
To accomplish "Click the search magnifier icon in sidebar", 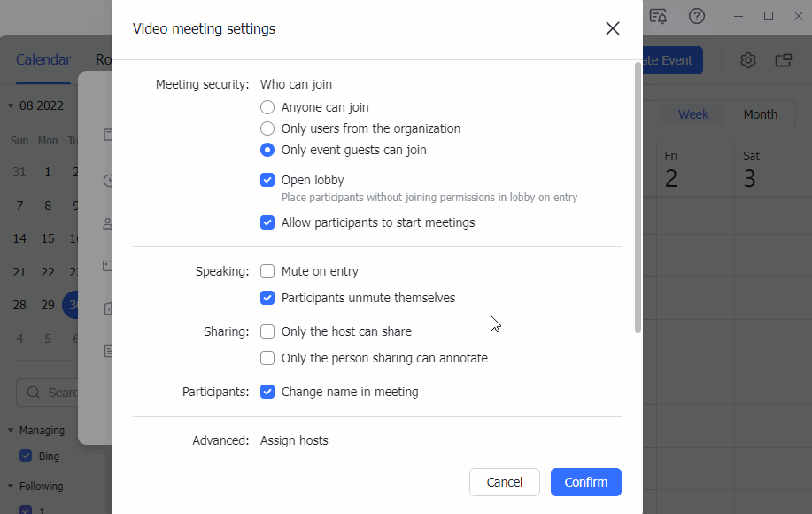I will coord(34,392).
